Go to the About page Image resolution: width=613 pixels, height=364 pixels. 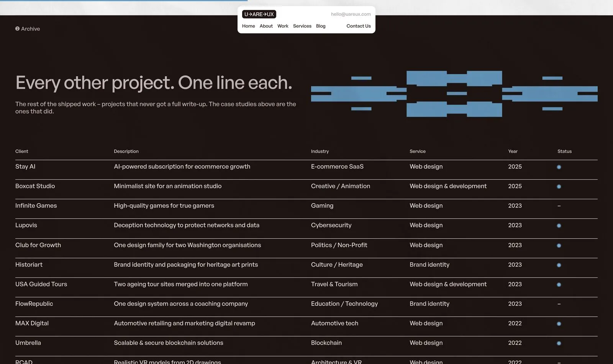266,26
